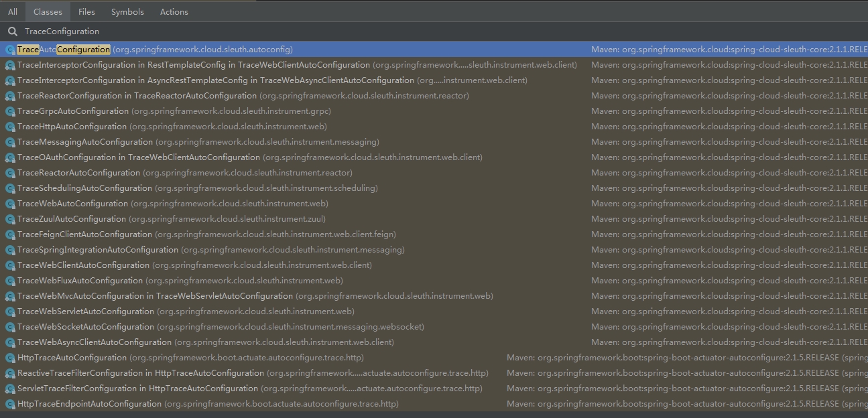This screenshot has height=418, width=868.
Task: Click class icon beside TraceReactorConfiguration
Action: (10, 96)
